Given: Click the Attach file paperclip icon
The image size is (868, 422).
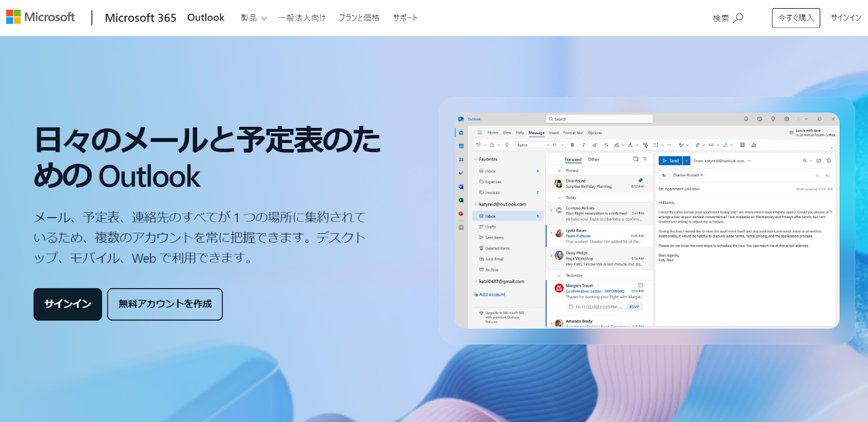Looking at the screenshot, I should pyautogui.click(x=698, y=145).
